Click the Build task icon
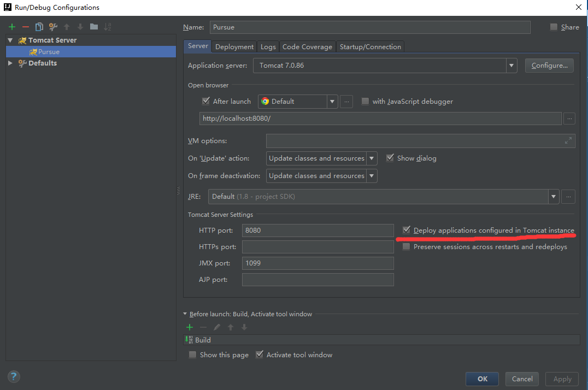This screenshot has width=588, height=390. tap(189, 340)
